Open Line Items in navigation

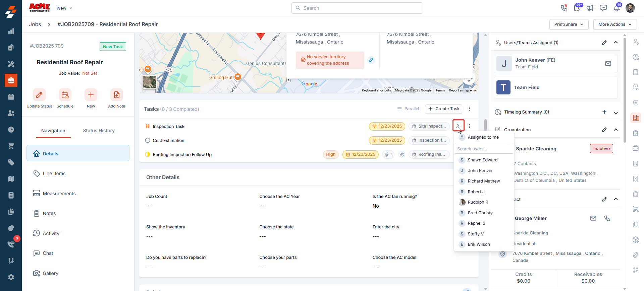pos(78,173)
